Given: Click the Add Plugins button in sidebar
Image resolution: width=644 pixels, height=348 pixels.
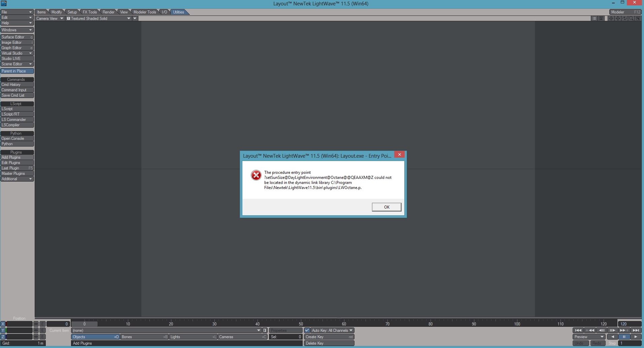Looking at the screenshot, I should tap(17, 157).
